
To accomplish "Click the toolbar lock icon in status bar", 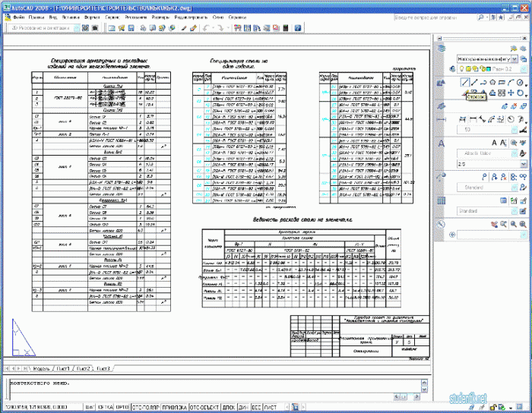I will [x=493, y=407].
